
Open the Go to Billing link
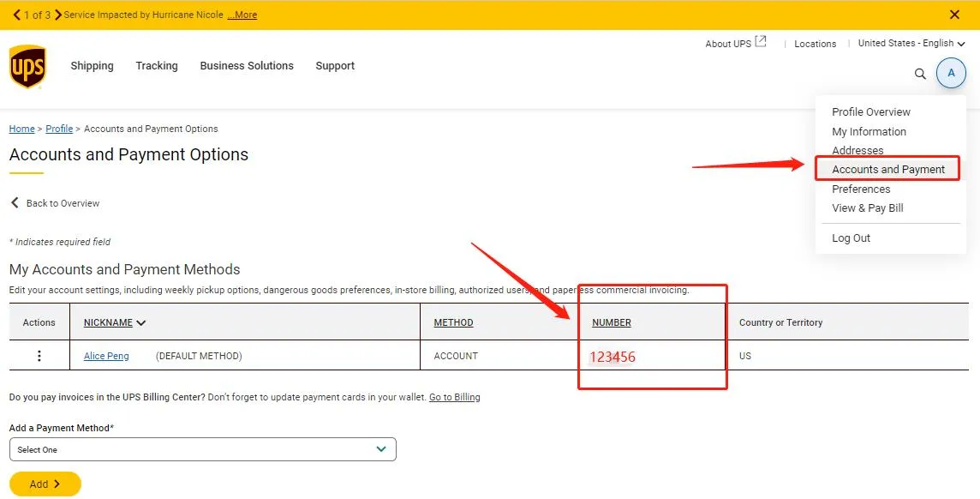click(x=454, y=397)
